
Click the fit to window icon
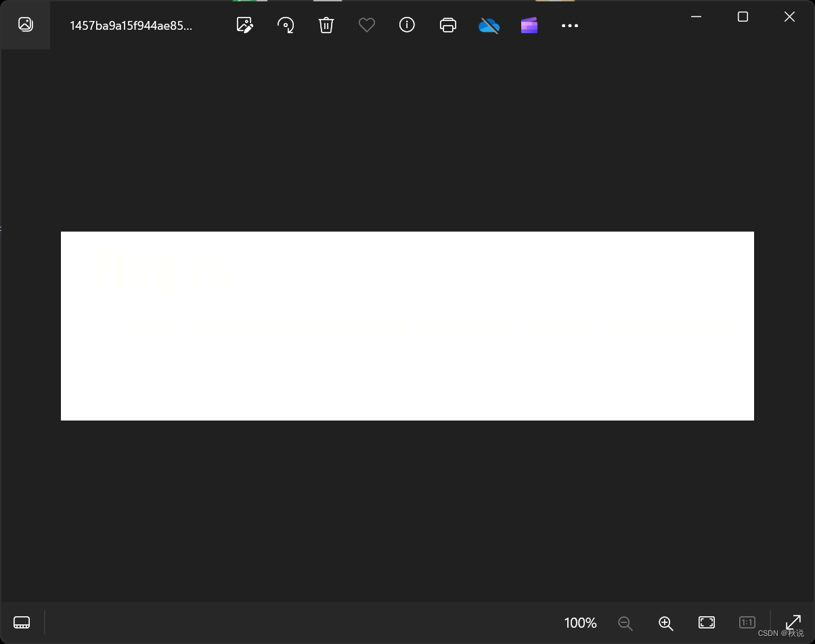click(x=707, y=622)
